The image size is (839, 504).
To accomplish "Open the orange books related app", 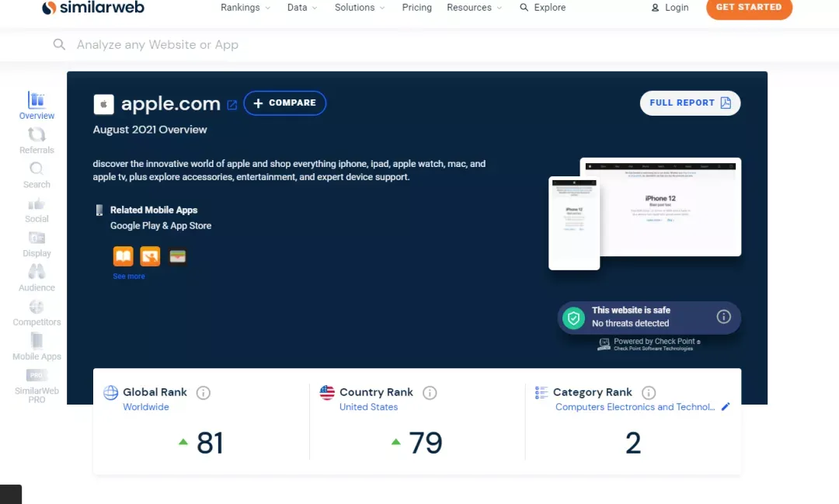I will tap(123, 256).
